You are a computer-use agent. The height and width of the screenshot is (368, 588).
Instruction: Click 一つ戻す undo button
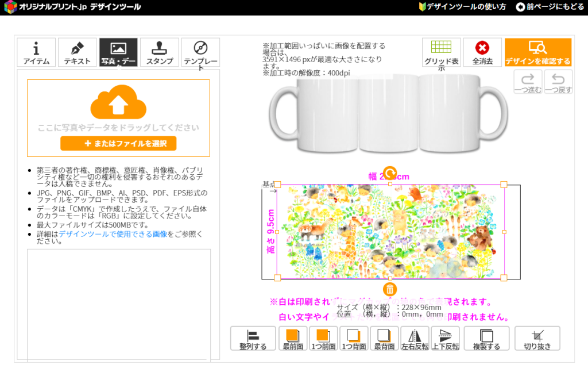tap(558, 82)
